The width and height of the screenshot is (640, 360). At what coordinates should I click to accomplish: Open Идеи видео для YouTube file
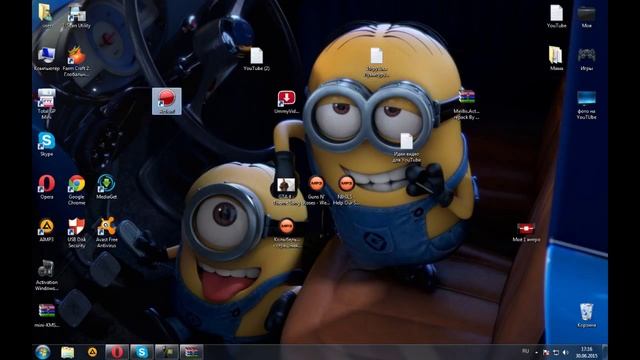(x=407, y=148)
